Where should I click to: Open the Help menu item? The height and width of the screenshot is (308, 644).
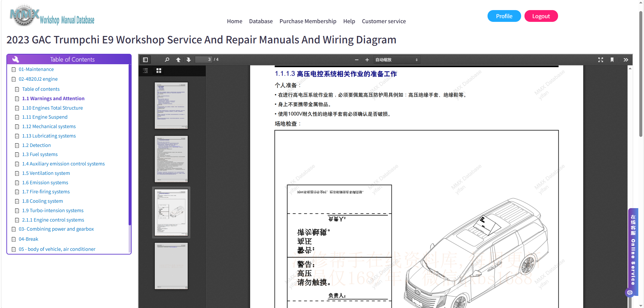[349, 21]
